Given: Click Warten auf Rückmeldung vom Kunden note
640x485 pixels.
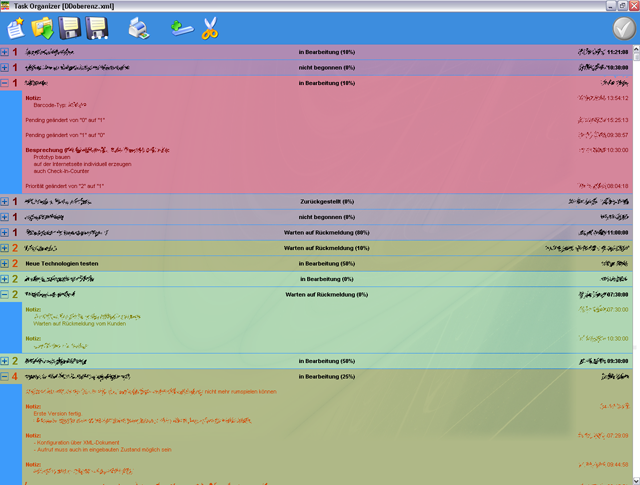Looking at the screenshot, I should [80, 324].
